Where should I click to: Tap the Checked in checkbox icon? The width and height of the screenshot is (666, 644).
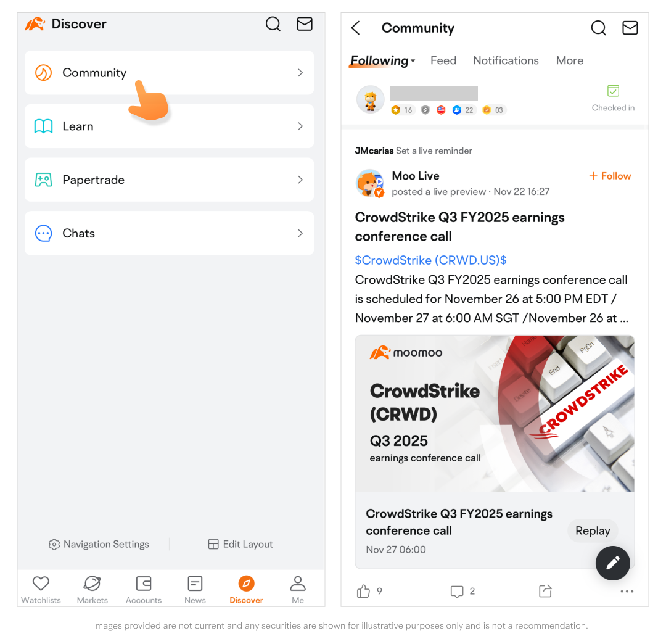613,91
